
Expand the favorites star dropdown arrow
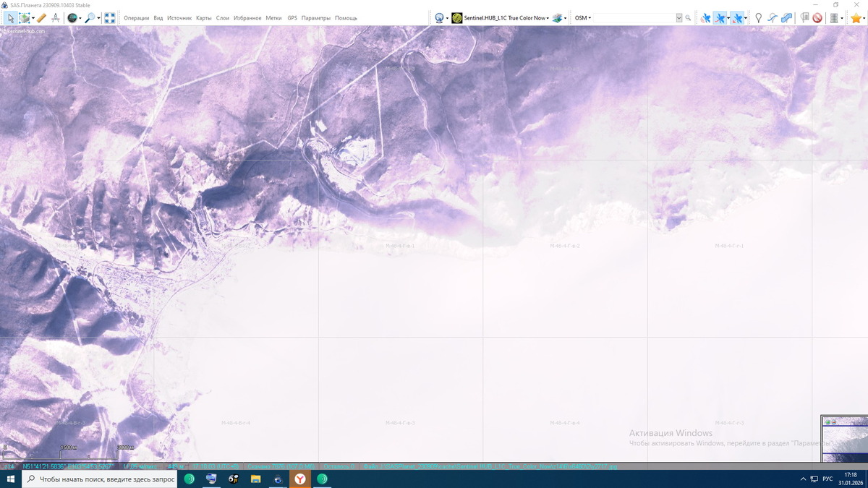pos(864,18)
